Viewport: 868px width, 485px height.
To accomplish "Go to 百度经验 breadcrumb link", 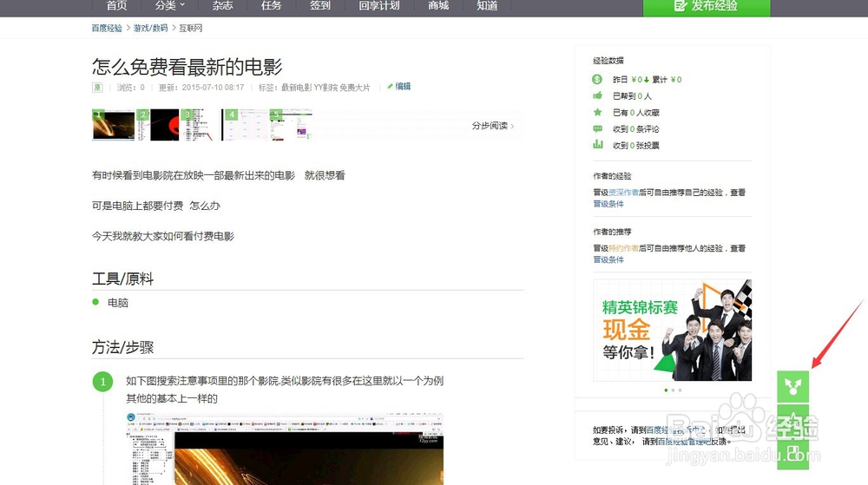I will [107, 29].
